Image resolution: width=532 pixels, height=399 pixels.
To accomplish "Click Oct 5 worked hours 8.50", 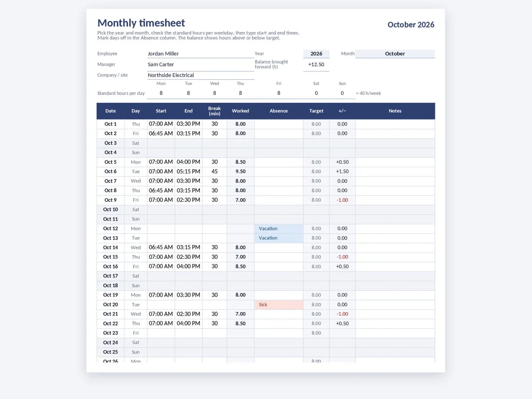I will [x=240, y=162].
